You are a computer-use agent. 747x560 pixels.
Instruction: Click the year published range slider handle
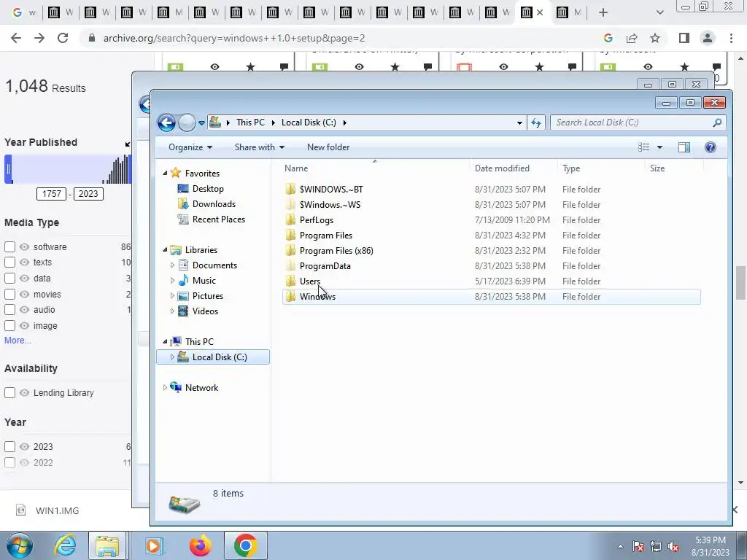8,169
